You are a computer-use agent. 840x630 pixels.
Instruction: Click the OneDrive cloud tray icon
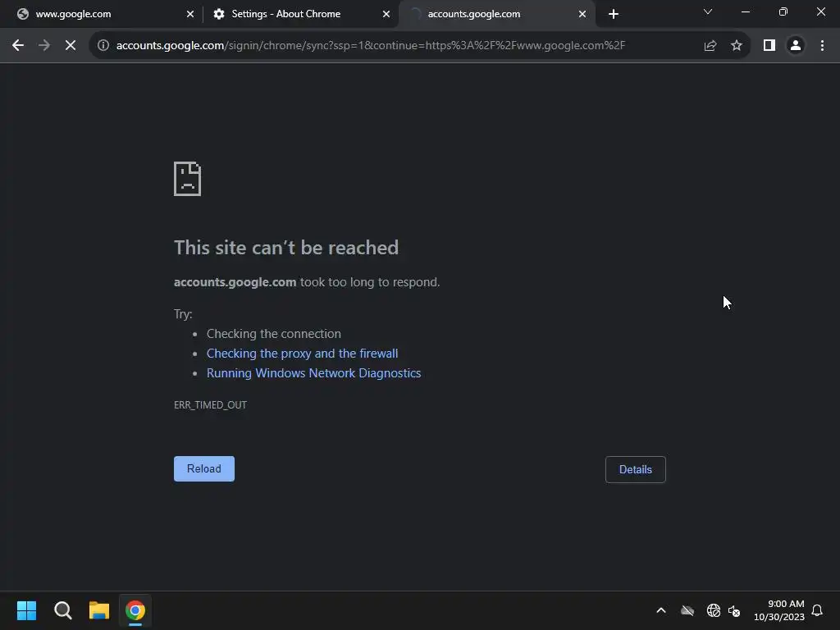pyautogui.click(x=687, y=610)
